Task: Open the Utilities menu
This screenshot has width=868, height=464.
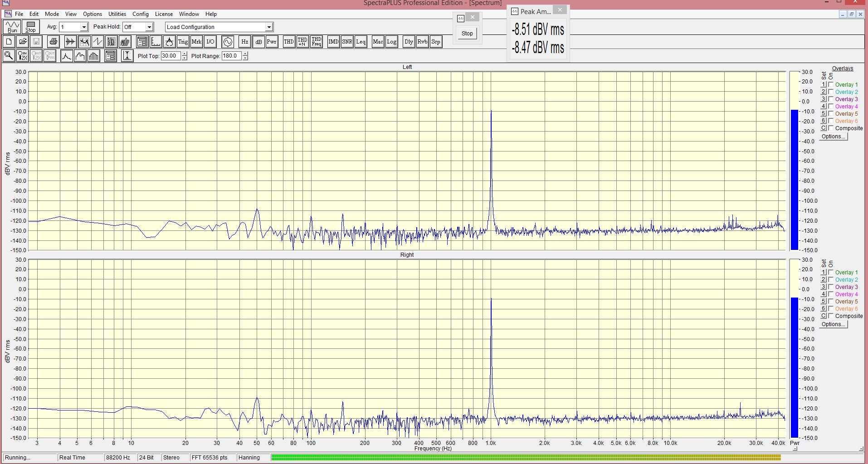Action: pos(117,14)
